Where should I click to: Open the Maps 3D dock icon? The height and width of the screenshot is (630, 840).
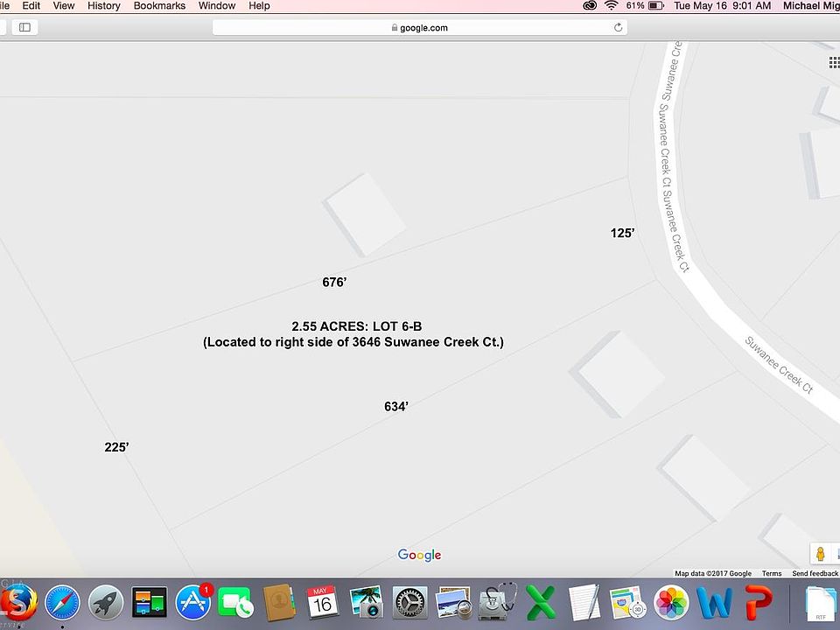click(627, 603)
